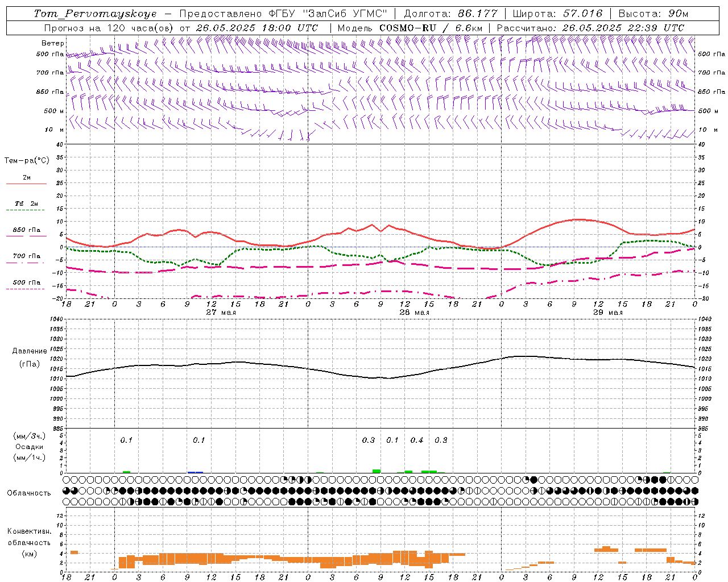The width and height of the screenshot is (728, 582).
Task: Click the Широта: 57.016 value
Action: (x=557, y=14)
